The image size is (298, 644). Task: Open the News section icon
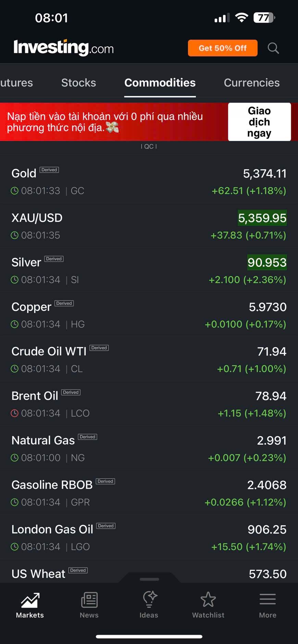pos(89,601)
